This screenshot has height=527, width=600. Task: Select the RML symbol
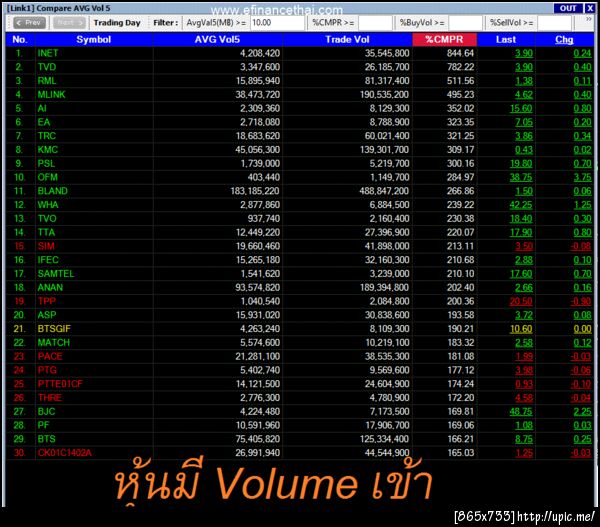tap(47, 81)
